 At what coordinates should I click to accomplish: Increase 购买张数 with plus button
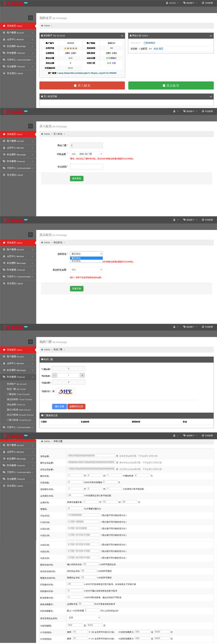pos(82,375)
